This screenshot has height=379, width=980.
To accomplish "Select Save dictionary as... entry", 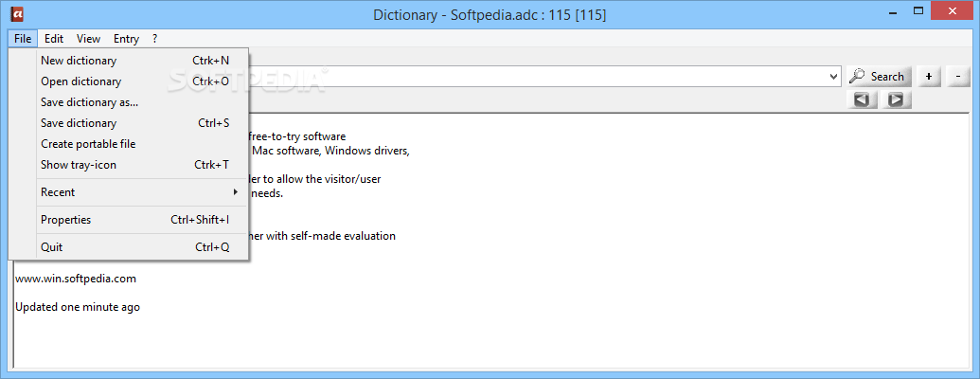I will click(129, 102).
